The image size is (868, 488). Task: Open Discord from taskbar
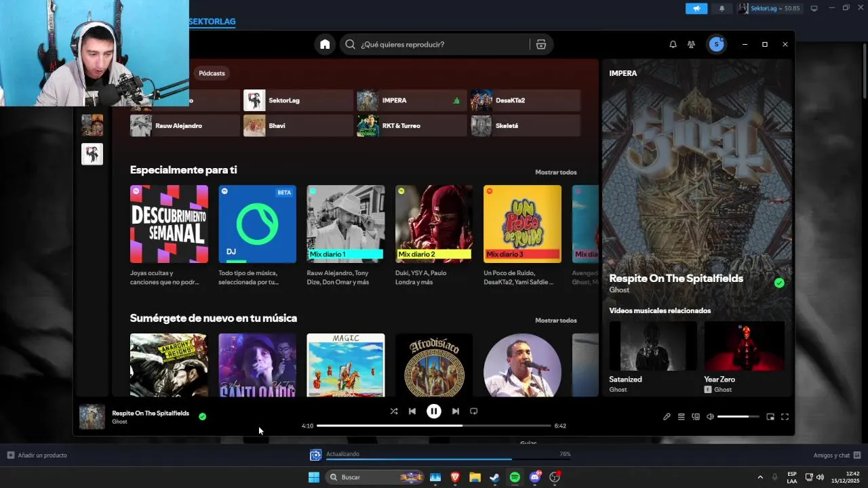click(535, 477)
